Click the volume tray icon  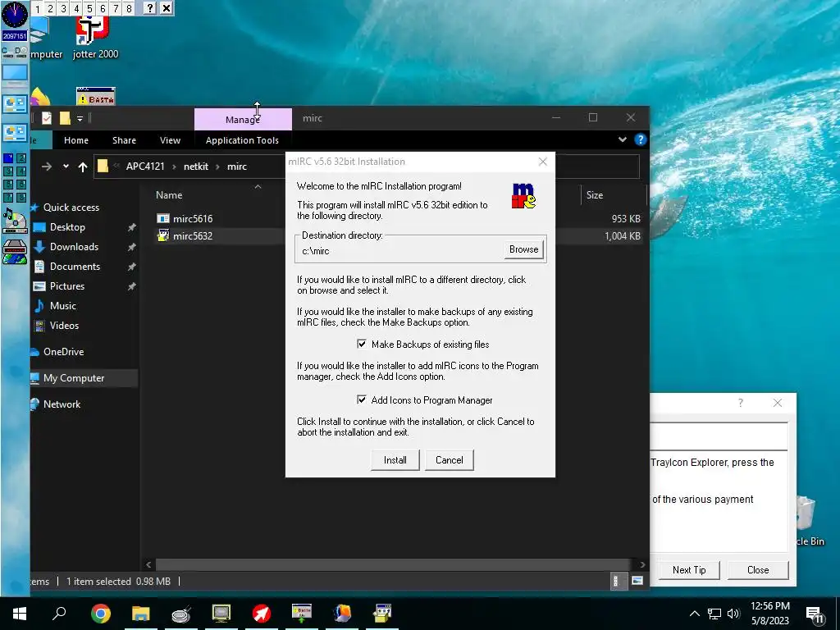733,614
